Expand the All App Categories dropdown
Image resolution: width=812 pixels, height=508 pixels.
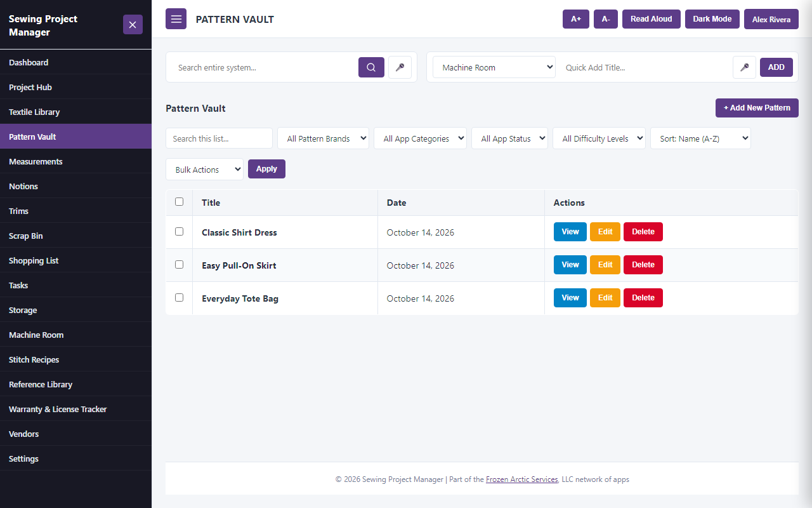click(x=420, y=138)
